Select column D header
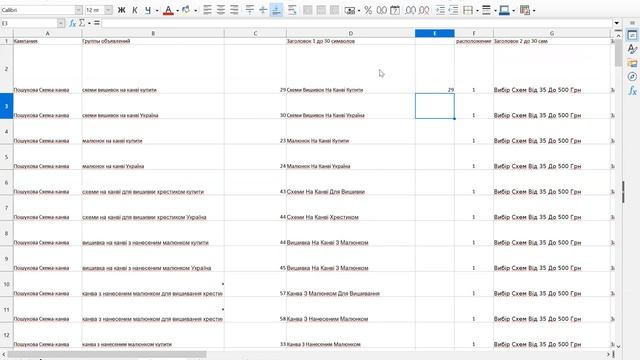This screenshot has height=360, width=640. tap(351, 33)
